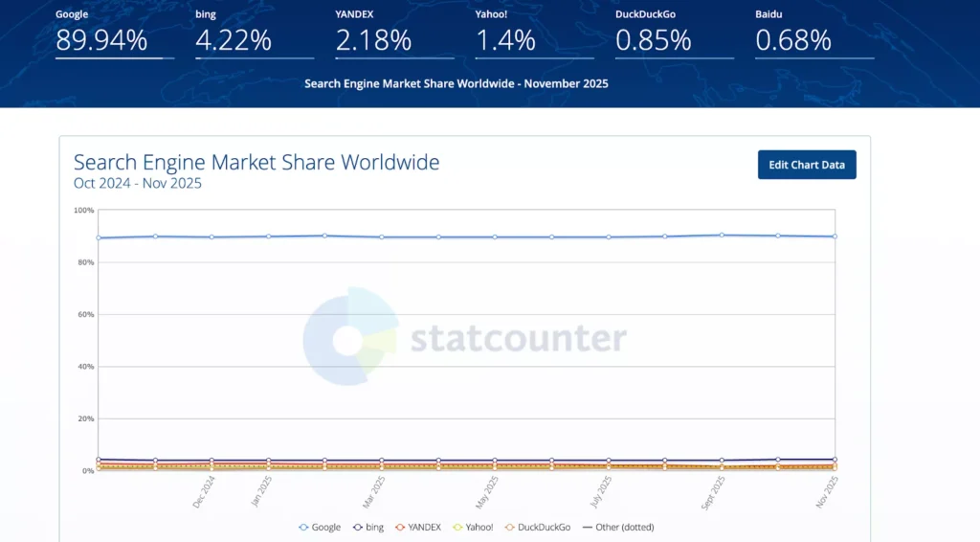Viewport: 980px width, 542px height.
Task: Click the Jan 2025 x-axis label
Action: [261, 490]
